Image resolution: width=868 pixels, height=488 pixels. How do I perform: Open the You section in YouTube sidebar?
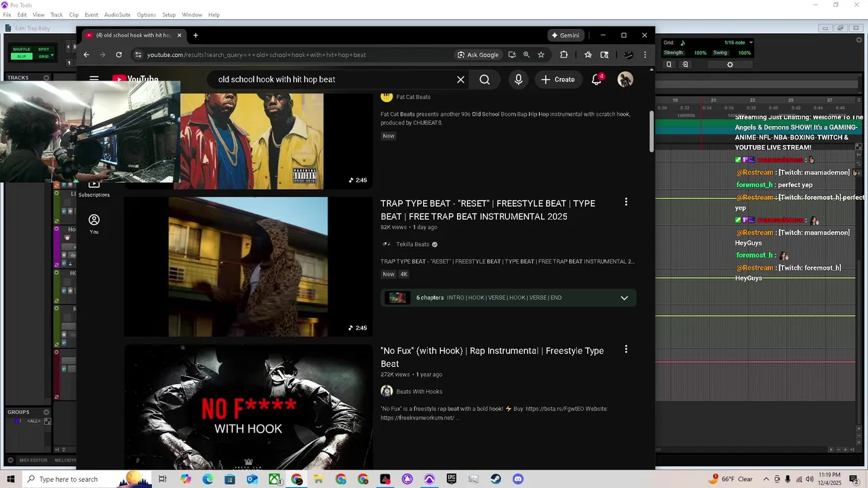click(94, 224)
